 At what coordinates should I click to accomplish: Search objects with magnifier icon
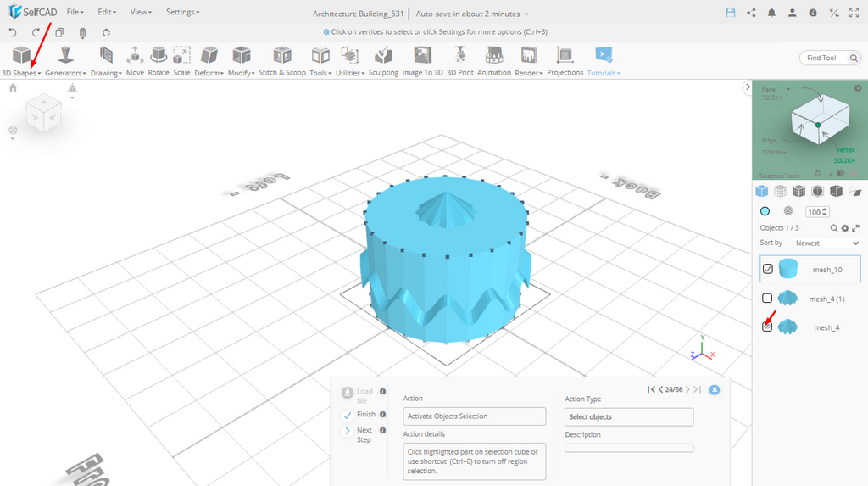point(834,228)
